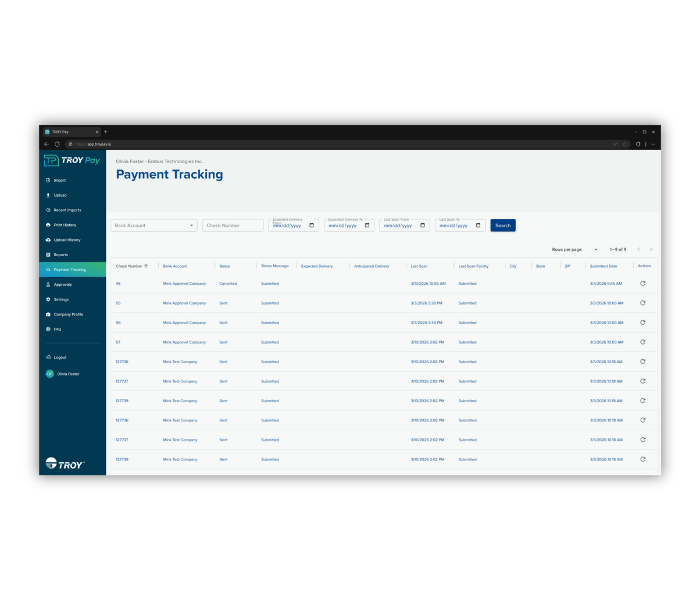Image resolution: width=700 pixels, height=600 pixels.
Task: Sort by Status Message column header
Action: pos(275,266)
